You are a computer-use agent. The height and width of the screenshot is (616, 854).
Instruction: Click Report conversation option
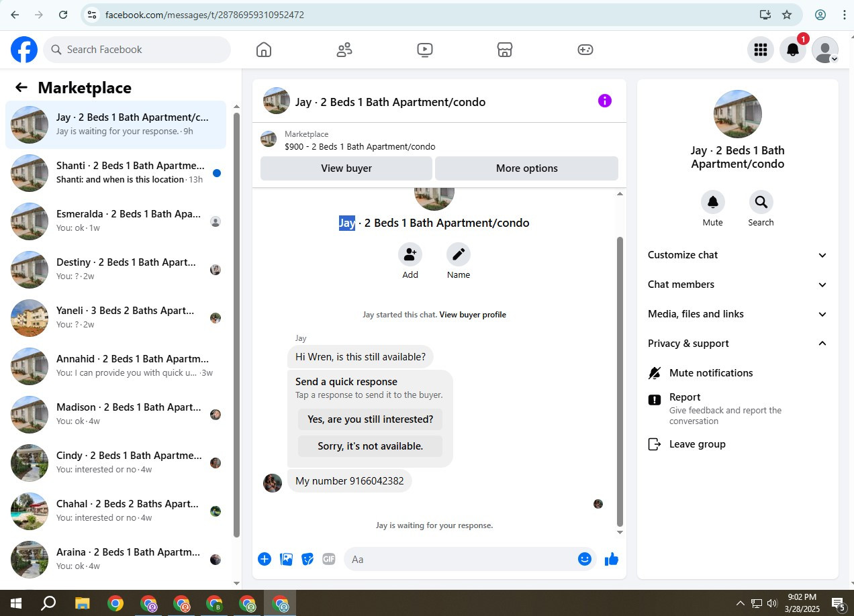737,409
